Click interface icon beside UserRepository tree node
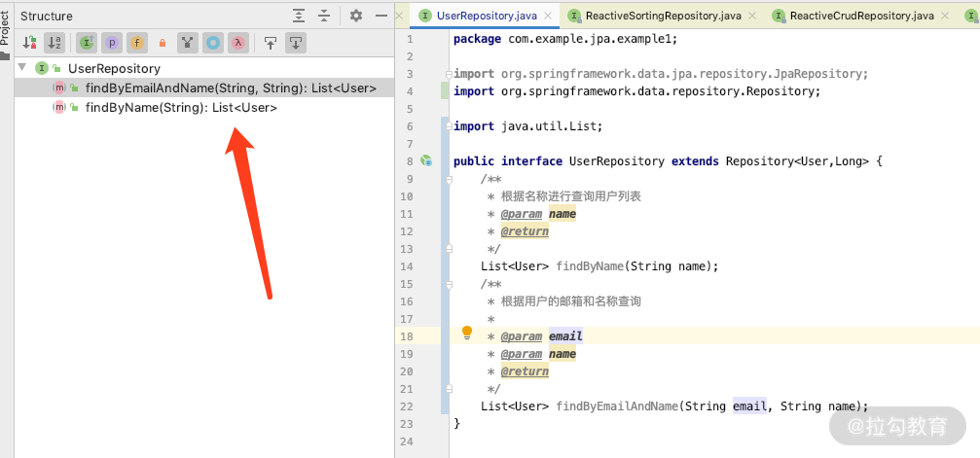The height and width of the screenshot is (458, 980). 41,68
